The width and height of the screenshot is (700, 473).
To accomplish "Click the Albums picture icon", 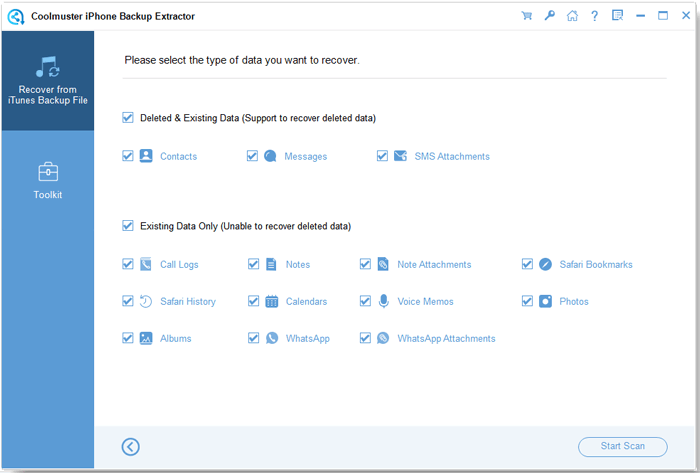I will tap(146, 338).
